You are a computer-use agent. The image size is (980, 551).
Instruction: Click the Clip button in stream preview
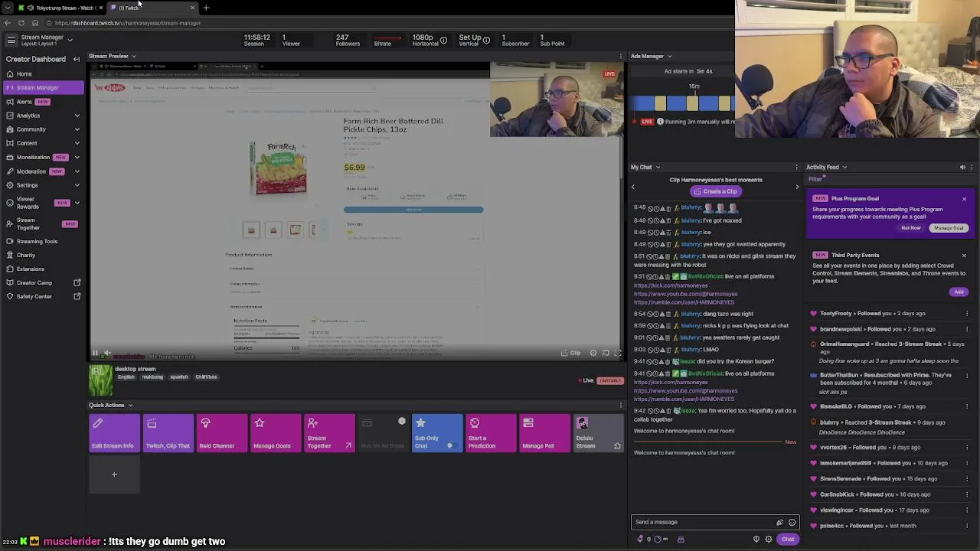571,354
